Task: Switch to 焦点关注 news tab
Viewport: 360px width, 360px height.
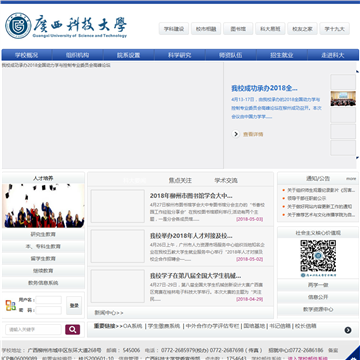Action: coord(180,180)
